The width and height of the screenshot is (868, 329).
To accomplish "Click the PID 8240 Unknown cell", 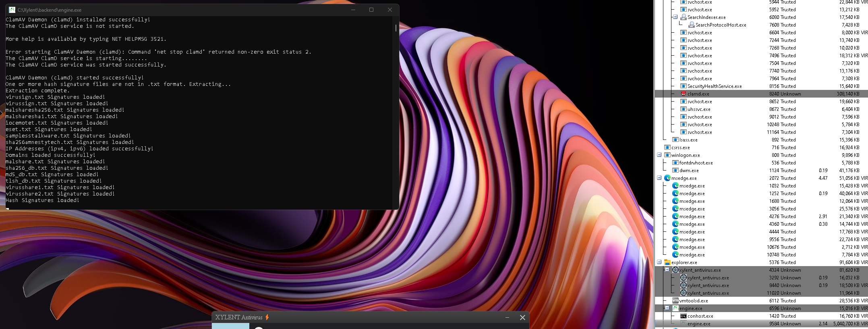I will 785,94.
